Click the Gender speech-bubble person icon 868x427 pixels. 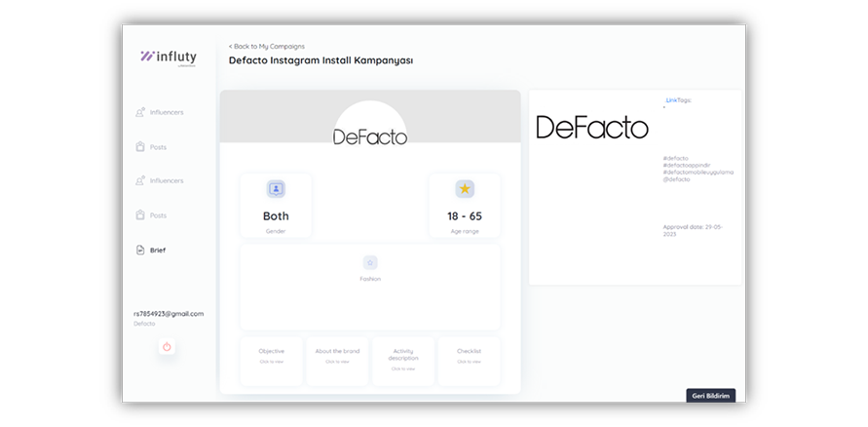[x=276, y=189]
